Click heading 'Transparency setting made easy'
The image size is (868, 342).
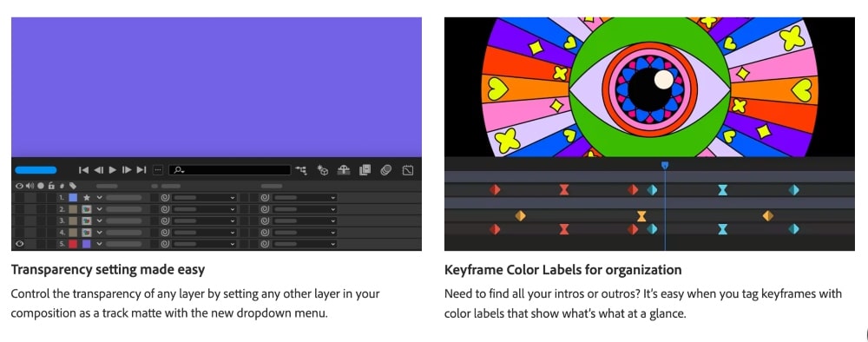click(108, 270)
